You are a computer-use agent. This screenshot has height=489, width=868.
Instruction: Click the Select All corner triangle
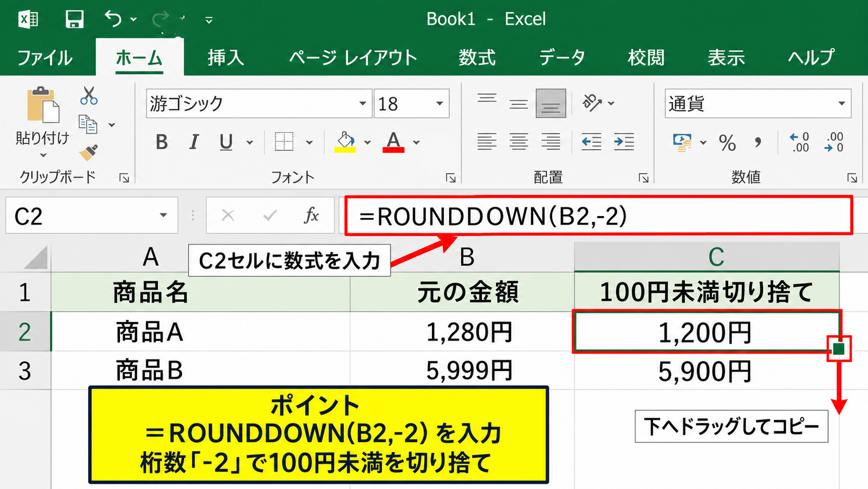tap(36, 257)
